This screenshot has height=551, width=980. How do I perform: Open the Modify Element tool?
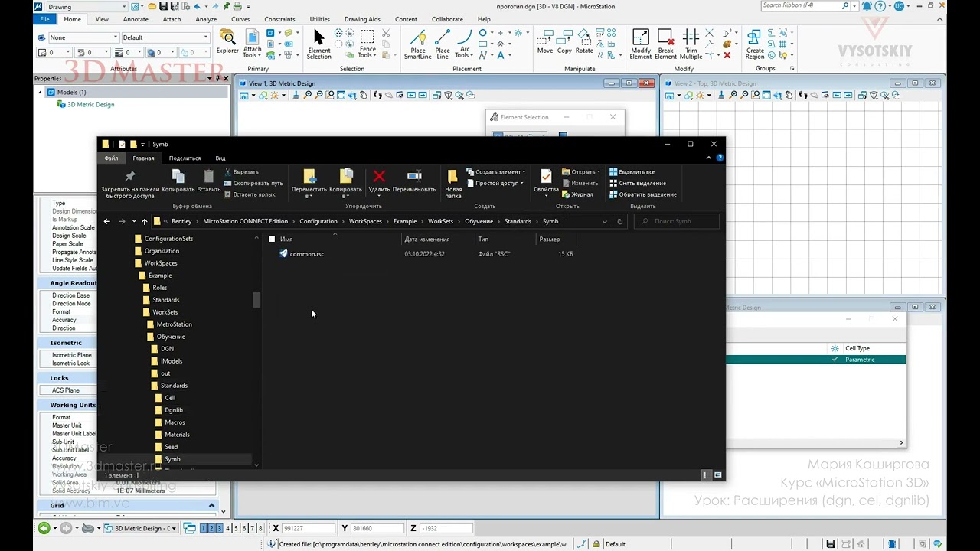click(641, 44)
